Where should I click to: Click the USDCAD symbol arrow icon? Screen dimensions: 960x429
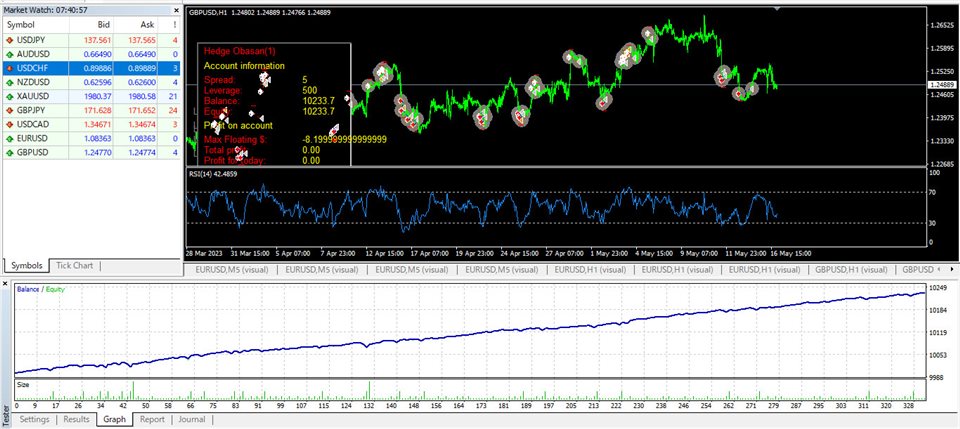[x=10, y=123]
